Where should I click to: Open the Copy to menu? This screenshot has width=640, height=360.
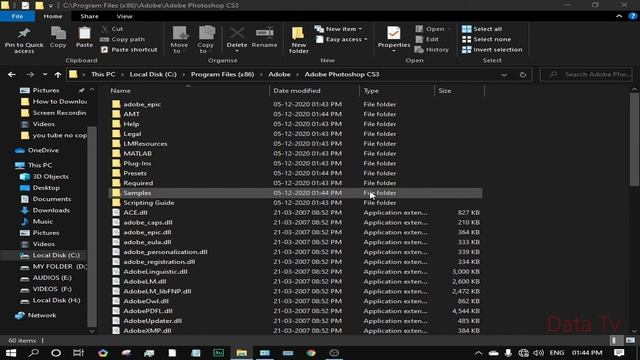pos(206,40)
